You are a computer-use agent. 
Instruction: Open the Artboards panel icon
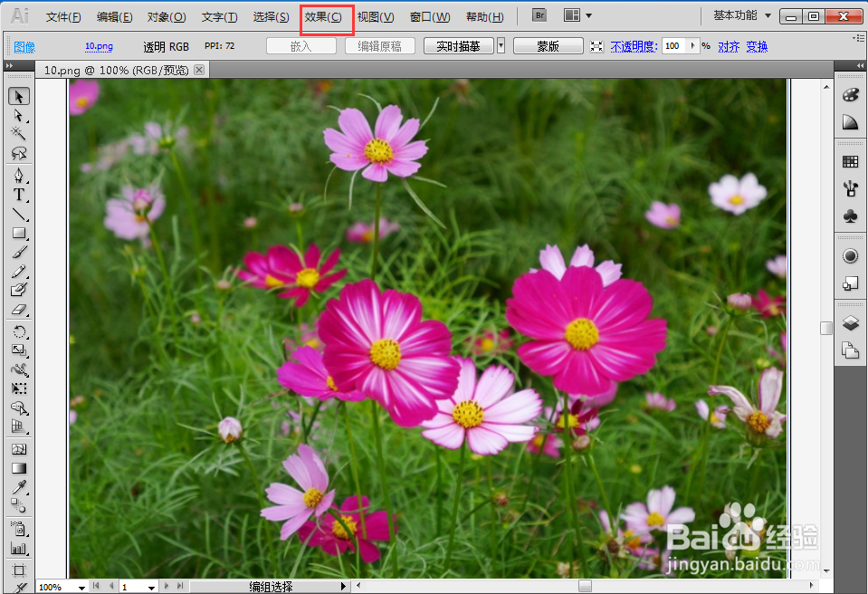[x=850, y=350]
